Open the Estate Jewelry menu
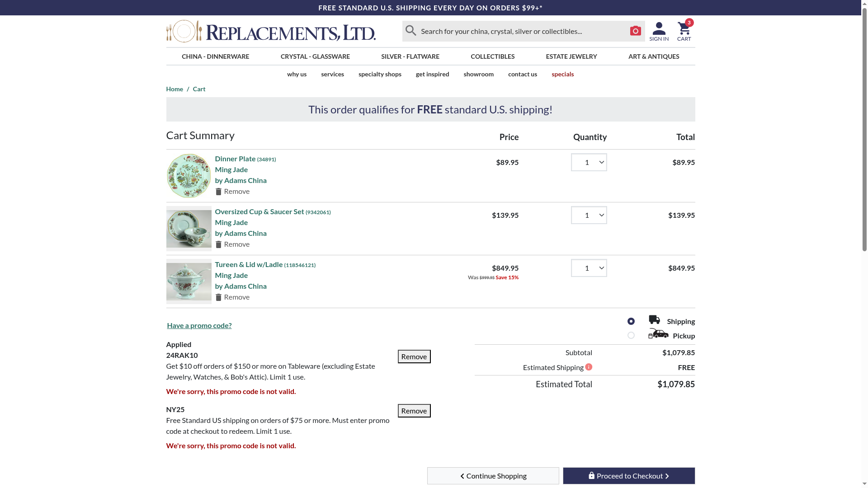The width and height of the screenshot is (868, 488). tap(571, 56)
